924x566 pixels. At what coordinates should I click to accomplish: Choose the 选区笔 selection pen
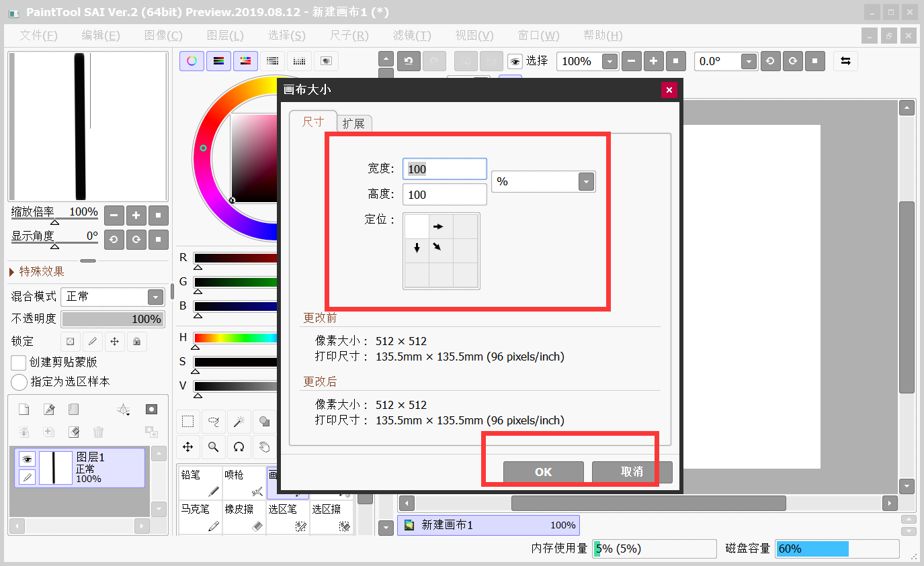(x=288, y=518)
